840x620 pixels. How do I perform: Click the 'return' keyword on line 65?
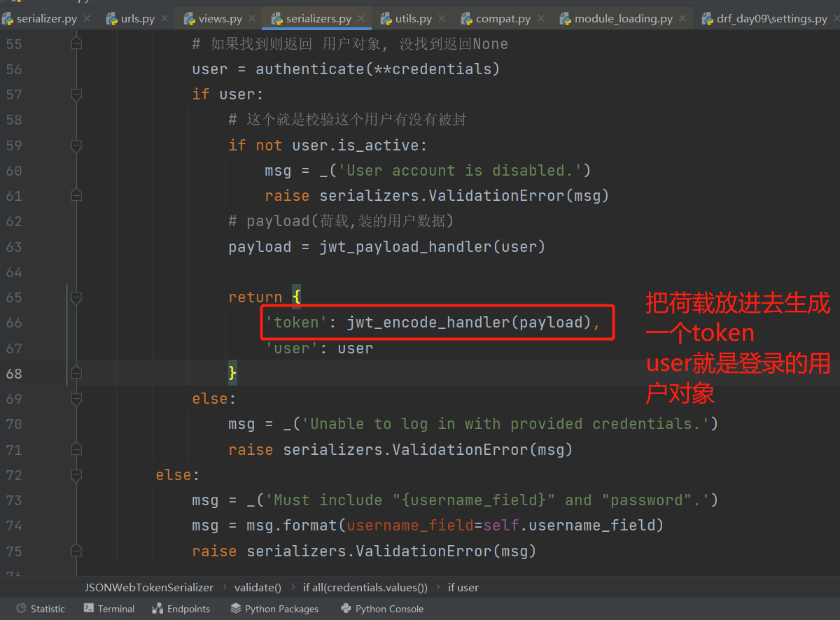pyautogui.click(x=255, y=297)
